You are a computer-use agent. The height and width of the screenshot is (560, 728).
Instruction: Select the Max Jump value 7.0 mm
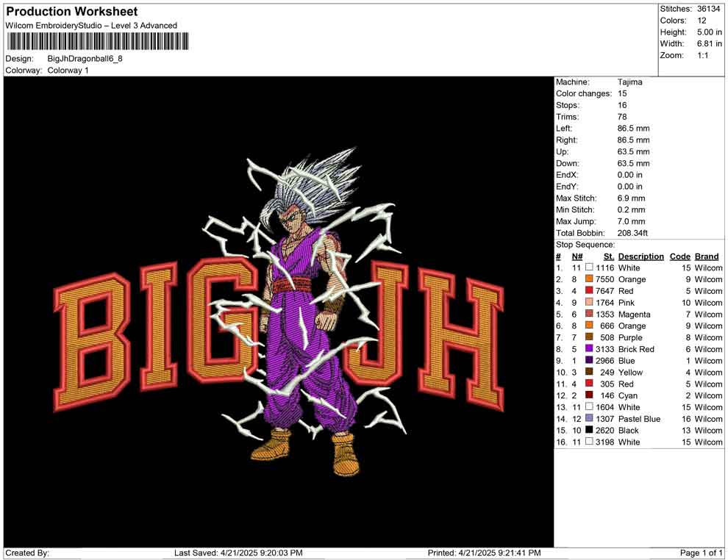click(632, 221)
